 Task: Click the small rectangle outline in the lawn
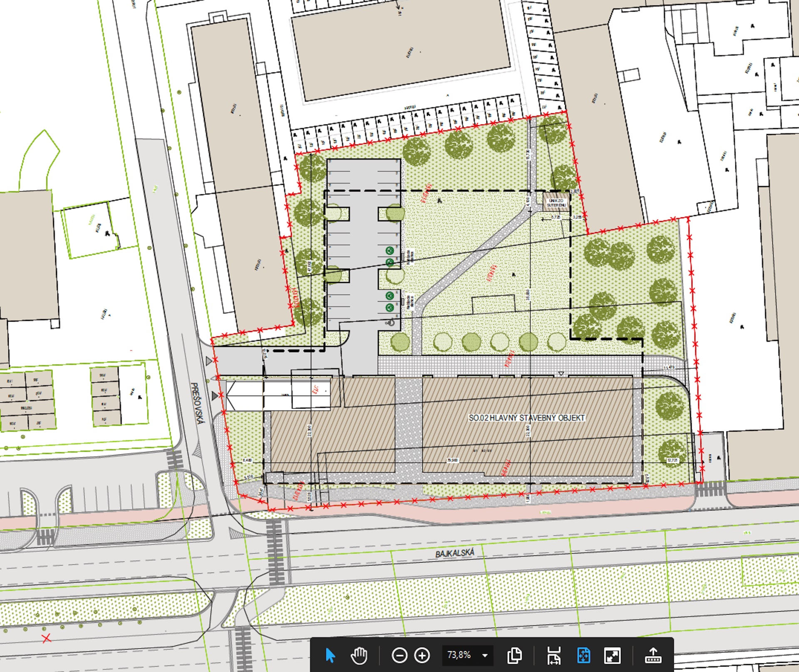coord(494,304)
